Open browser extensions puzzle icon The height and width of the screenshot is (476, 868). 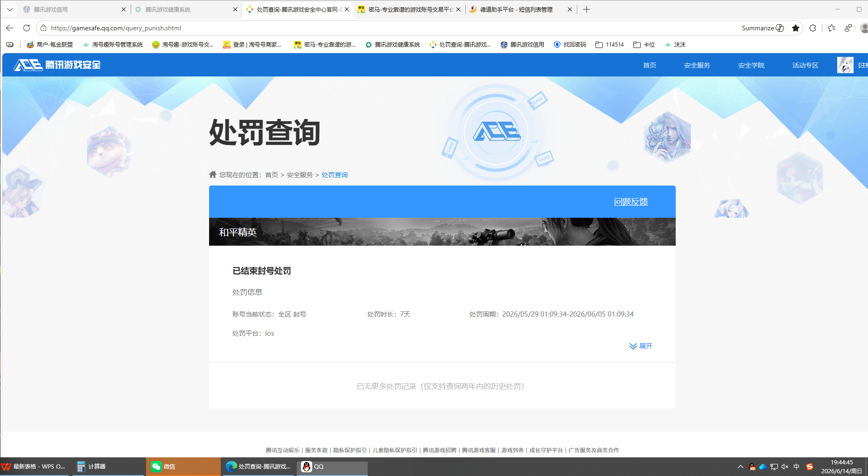click(x=813, y=28)
